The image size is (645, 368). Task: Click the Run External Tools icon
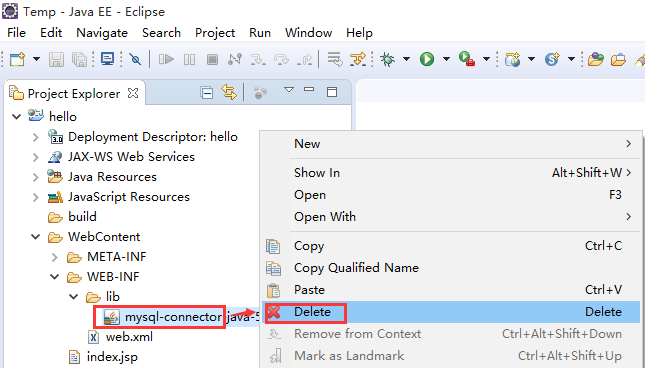(467, 60)
